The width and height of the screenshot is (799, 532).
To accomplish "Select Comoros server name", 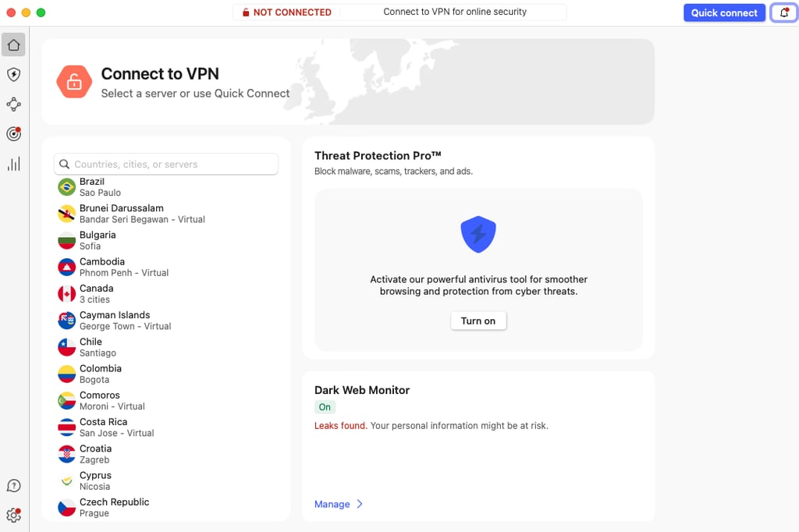I will coord(99,395).
